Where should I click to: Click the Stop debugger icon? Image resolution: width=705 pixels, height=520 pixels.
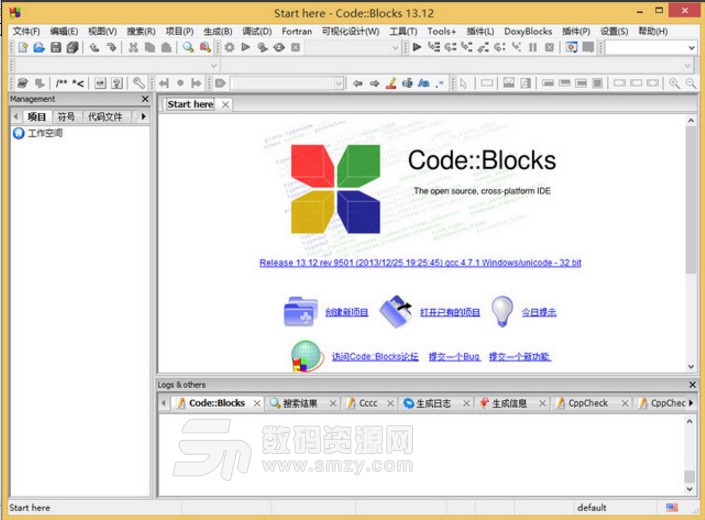[x=549, y=47]
